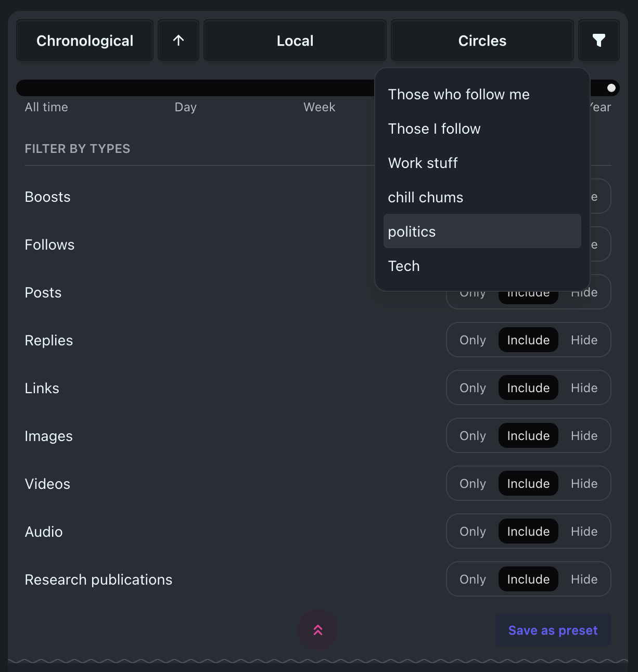Hide Videos from the feed
This screenshot has height=672, width=638.
click(584, 484)
